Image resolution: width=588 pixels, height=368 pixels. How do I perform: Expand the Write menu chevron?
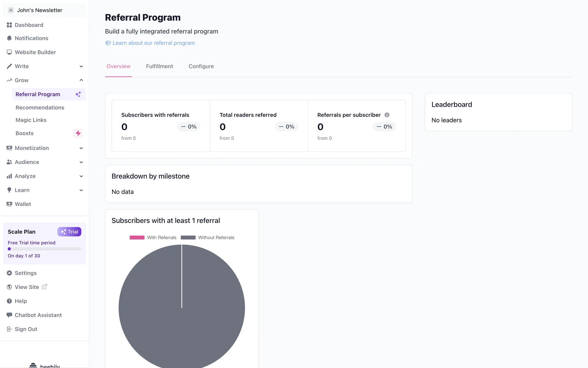pyautogui.click(x=81, y=66)
